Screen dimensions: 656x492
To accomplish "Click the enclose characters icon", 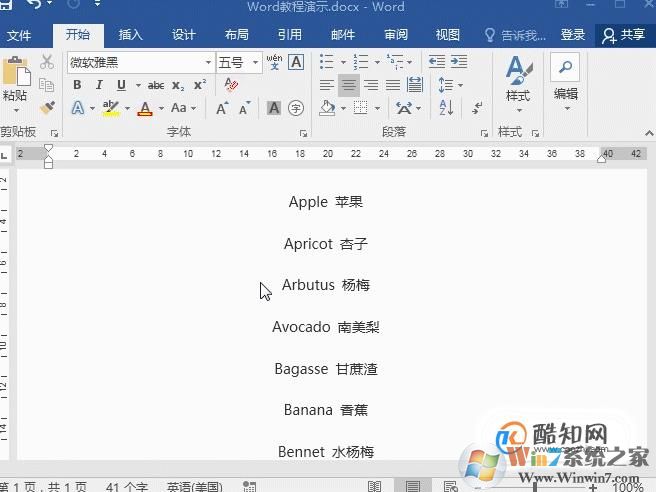I will (296, 108).
